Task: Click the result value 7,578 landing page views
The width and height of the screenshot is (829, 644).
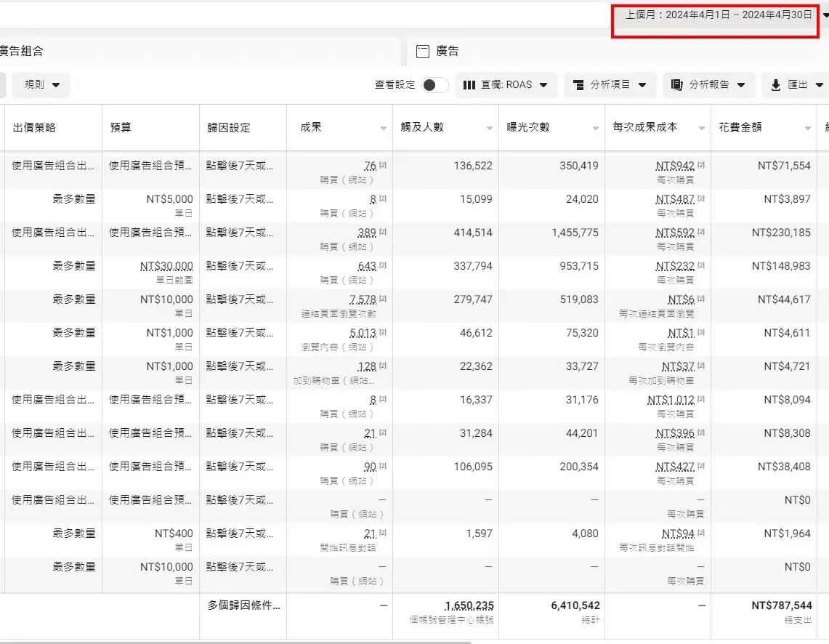Action: (363, 299)
